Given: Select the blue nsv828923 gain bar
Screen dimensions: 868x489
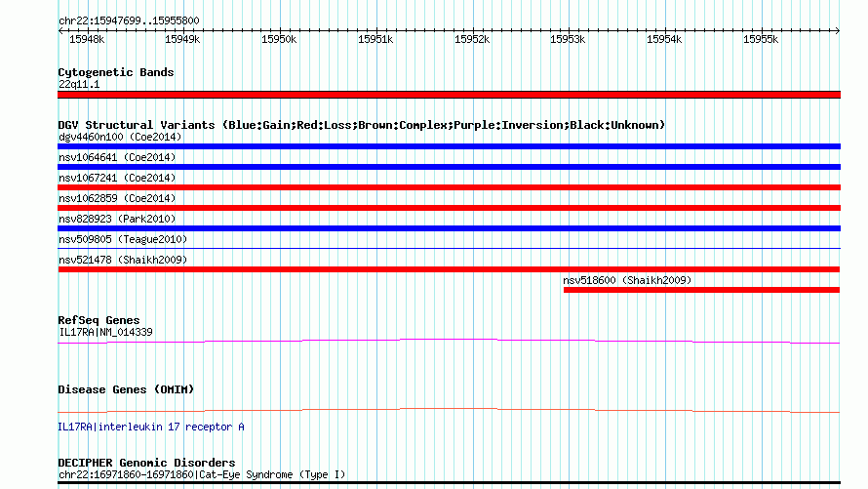Looking at the screenshot, I should click(x=449, y=228).
